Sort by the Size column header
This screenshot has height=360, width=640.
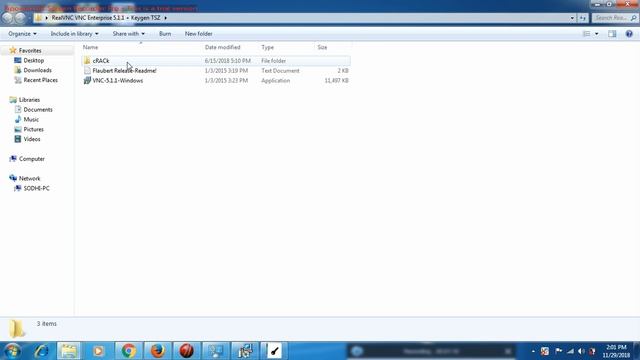[x=322, y=47]
